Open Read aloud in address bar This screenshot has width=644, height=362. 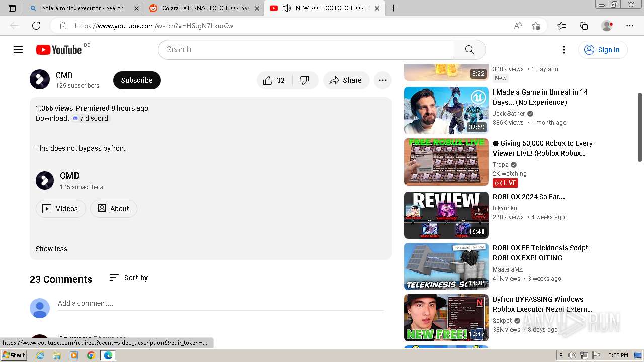click(518, 26)
